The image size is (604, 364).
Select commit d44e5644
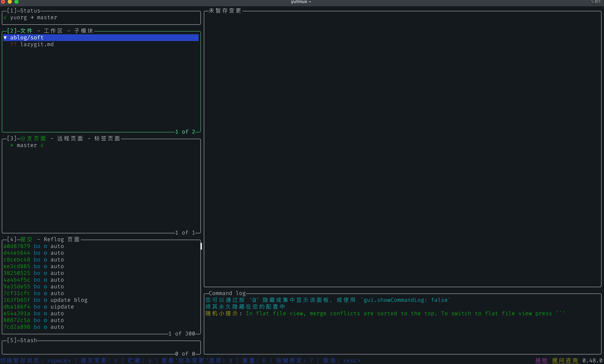[x=101, y=253]
